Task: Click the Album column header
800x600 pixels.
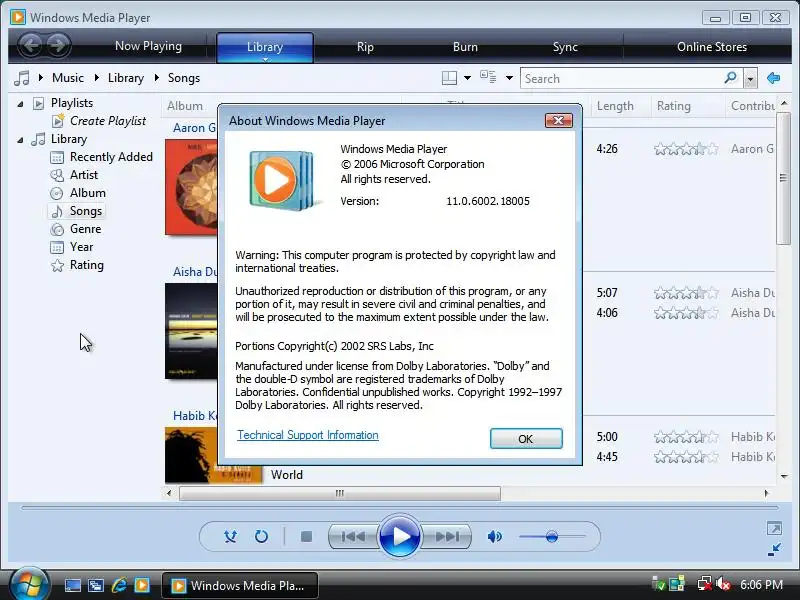Action: pos(185,106)
